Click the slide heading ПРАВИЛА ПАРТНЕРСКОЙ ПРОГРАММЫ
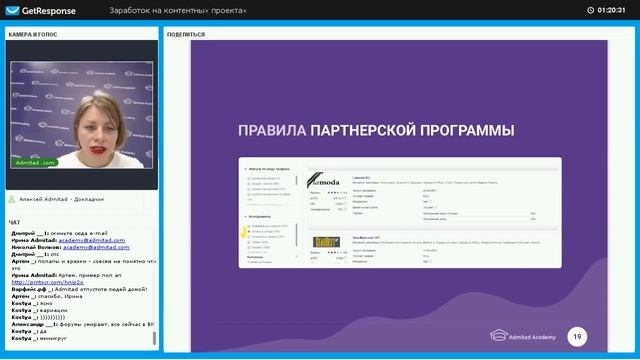 click(376, 131)
